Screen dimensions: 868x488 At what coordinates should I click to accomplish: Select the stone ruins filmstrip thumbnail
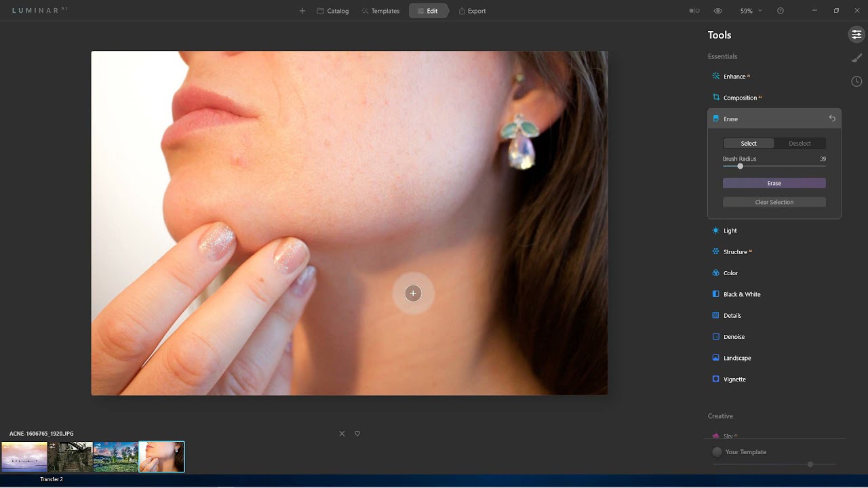click(70, 457)
